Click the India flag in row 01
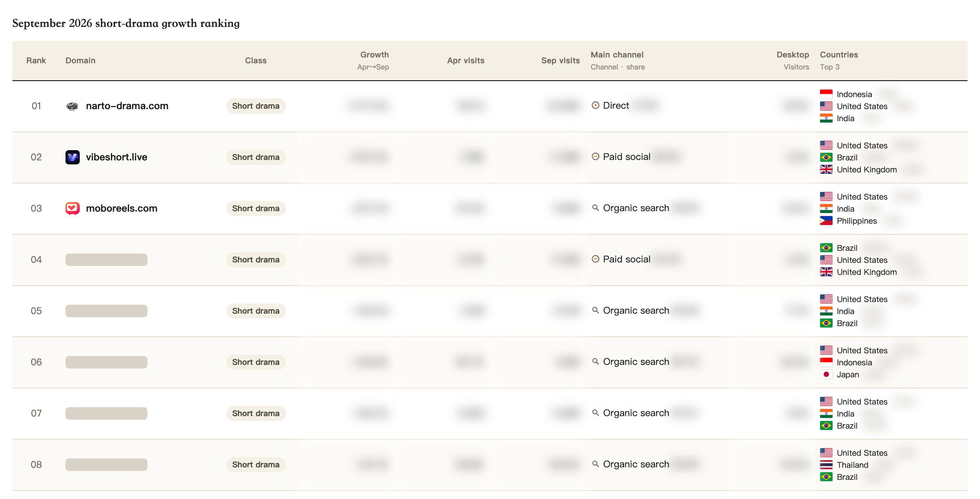 tap(826, 118)
